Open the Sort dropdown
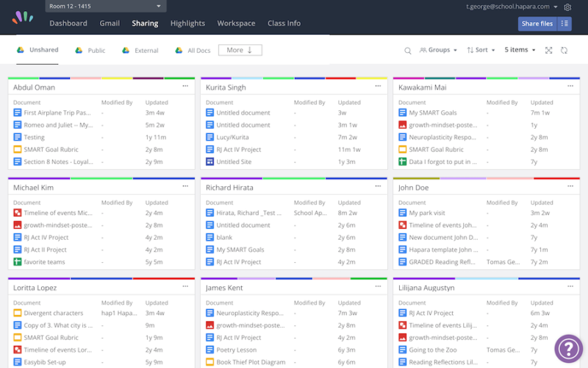 (x=482, y=50)
